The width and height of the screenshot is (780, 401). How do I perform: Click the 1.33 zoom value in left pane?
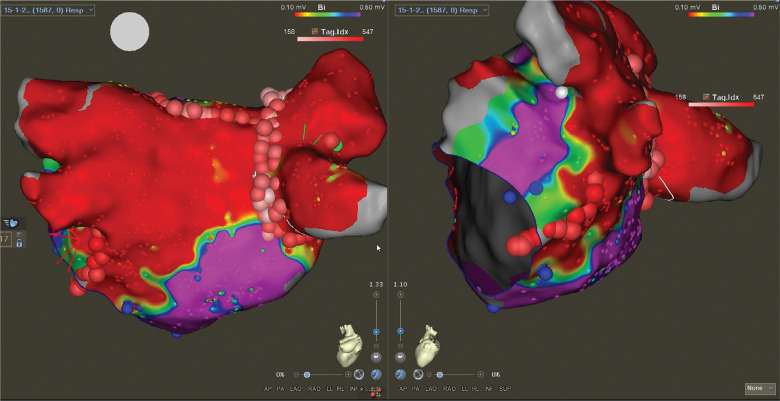(376, 285)
